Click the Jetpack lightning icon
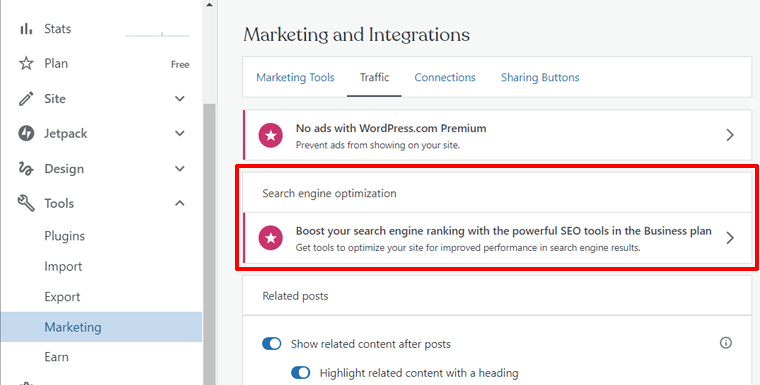Viewport: 760px width, 385px height. (26, 133)
